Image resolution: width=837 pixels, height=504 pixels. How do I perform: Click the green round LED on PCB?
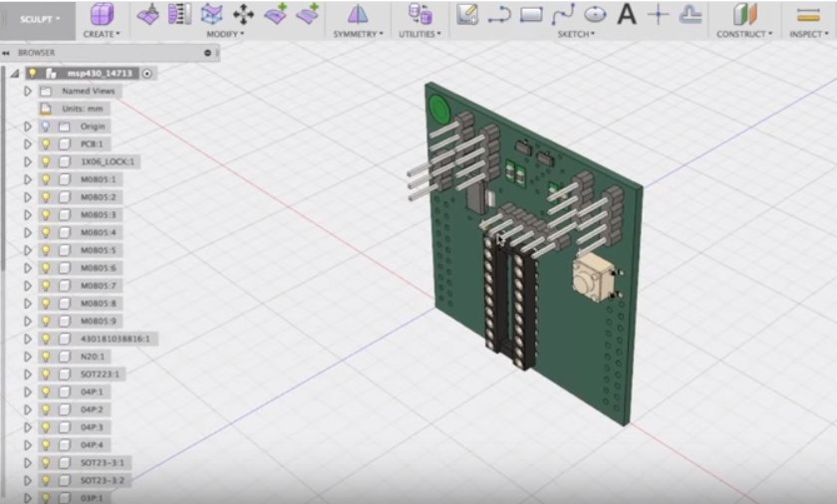(439, 109)
